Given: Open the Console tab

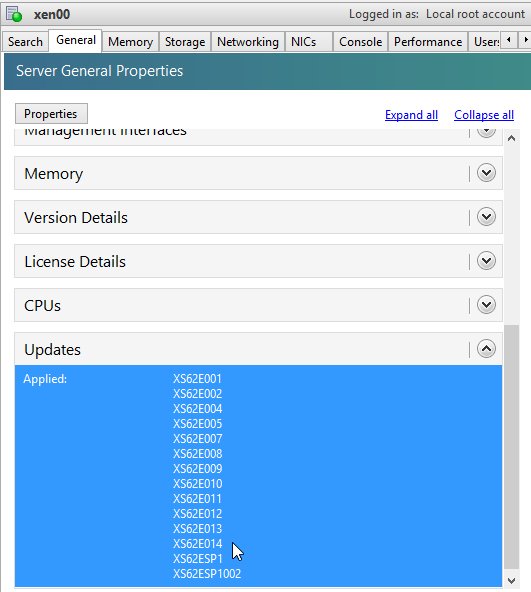Looking at the screenshot, I should coord(360,42).
